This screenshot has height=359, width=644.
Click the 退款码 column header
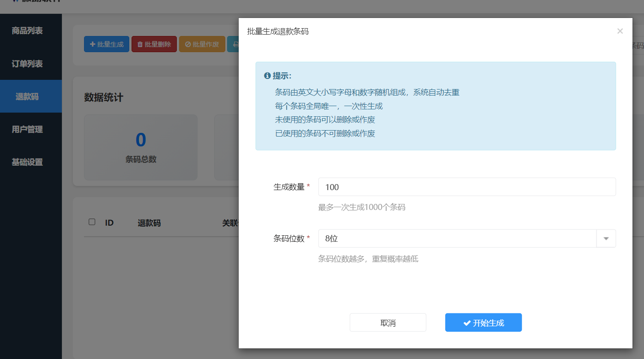[149, 223]
